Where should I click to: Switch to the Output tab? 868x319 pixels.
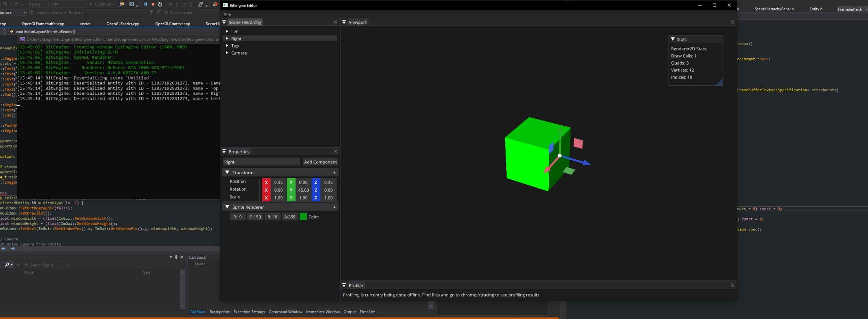350,312
